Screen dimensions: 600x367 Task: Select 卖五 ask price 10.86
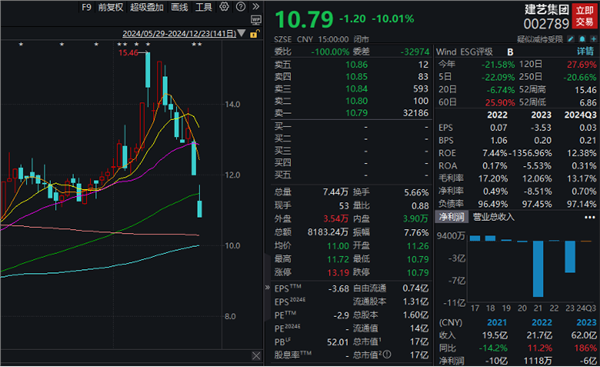click(356, 65)
